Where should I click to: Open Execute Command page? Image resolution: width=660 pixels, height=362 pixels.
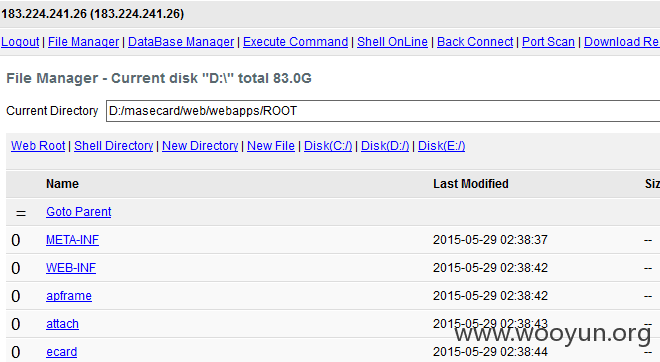(295, 42)
